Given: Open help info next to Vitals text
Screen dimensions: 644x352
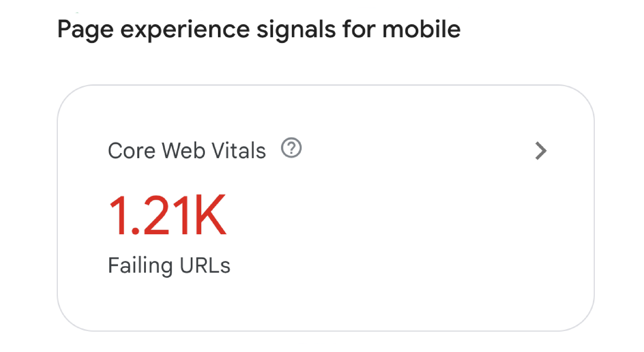Looking at the screenshot, I should coord(291,148).
